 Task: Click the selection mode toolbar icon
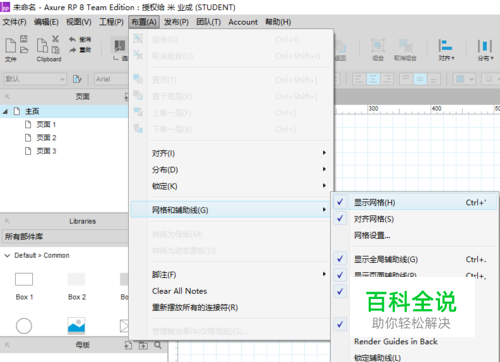(x=120, y=46)
